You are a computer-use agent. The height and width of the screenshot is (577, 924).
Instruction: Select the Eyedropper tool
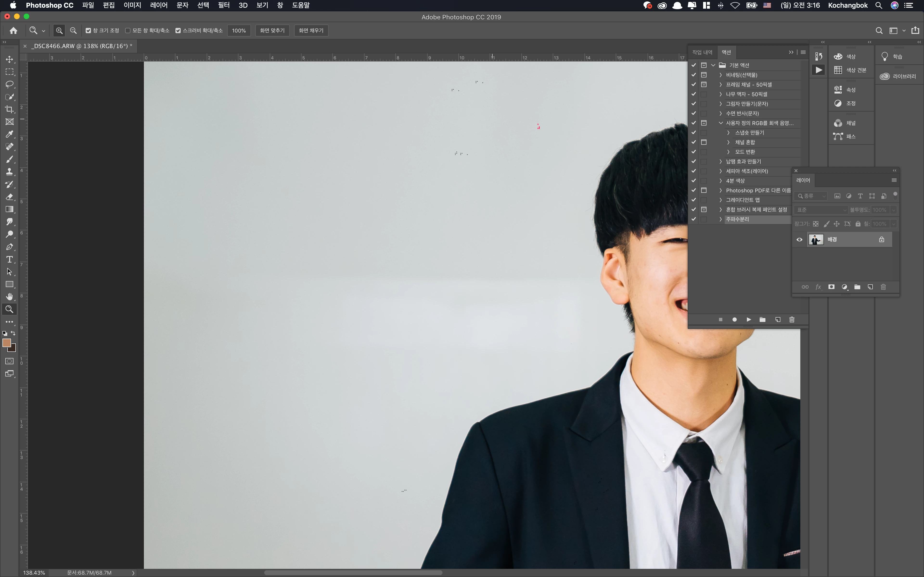9,134
